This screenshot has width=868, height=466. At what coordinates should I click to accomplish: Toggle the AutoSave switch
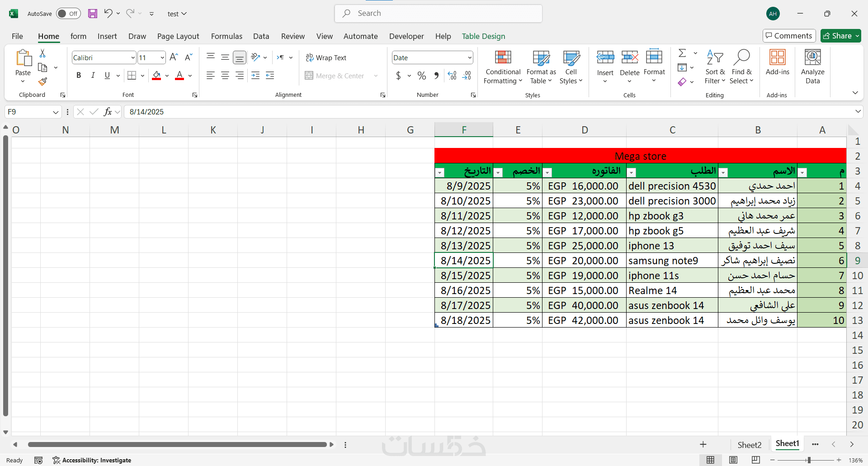click(68, 14)
